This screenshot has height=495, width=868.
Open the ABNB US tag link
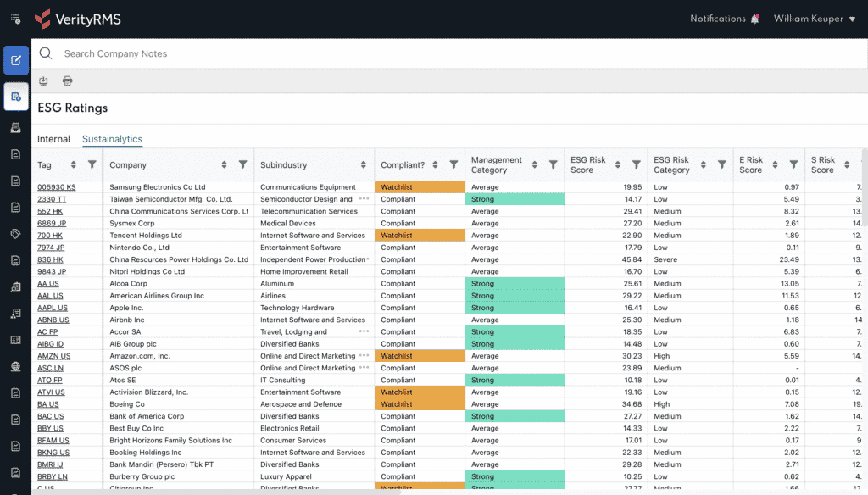click(53, 320)
